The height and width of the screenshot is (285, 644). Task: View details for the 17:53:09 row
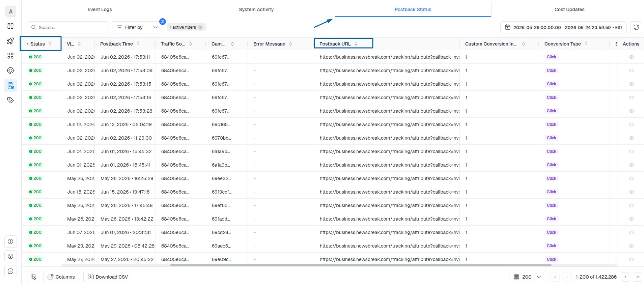[x=631, y=70]
